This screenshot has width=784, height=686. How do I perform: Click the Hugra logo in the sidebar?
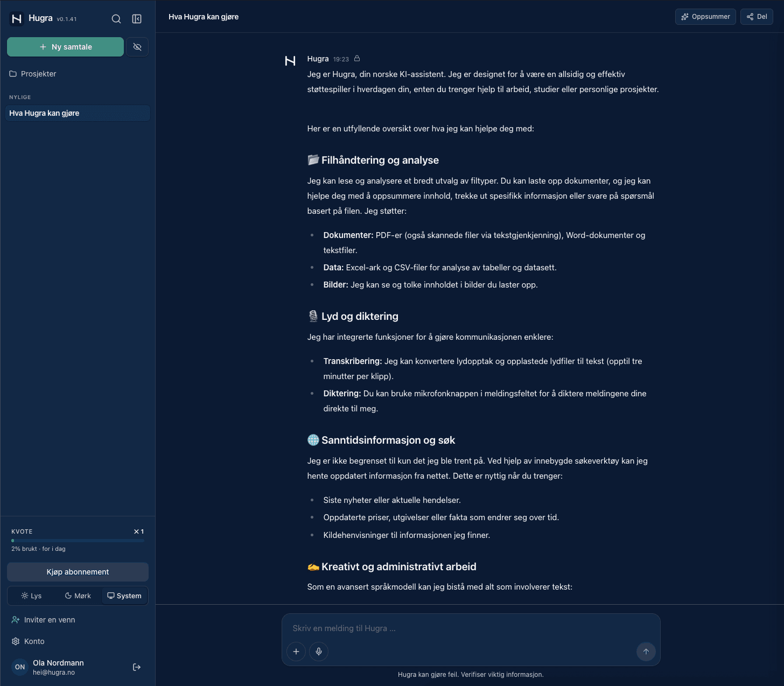[17, 19]
